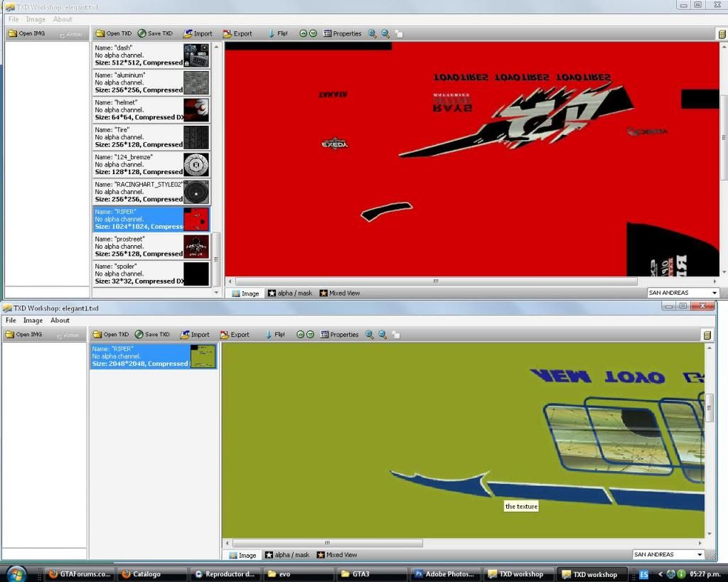Open a TXD file in elegant.txd window

click(114, 33)
